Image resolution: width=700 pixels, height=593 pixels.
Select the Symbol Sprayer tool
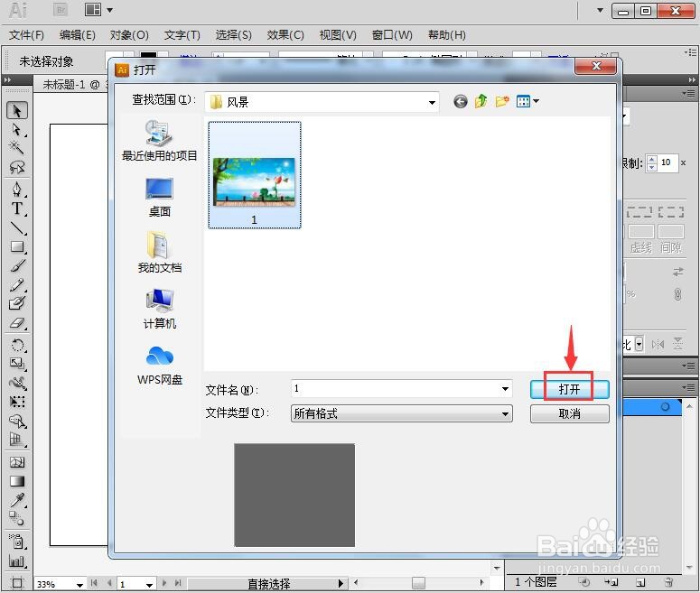(x=17, y=542)
